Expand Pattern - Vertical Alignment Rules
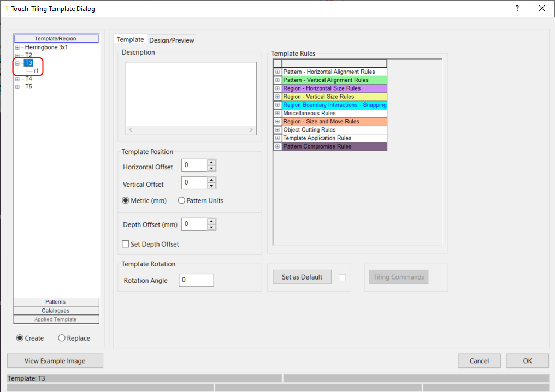The image size is (555, 392). [x=277, y=80]
